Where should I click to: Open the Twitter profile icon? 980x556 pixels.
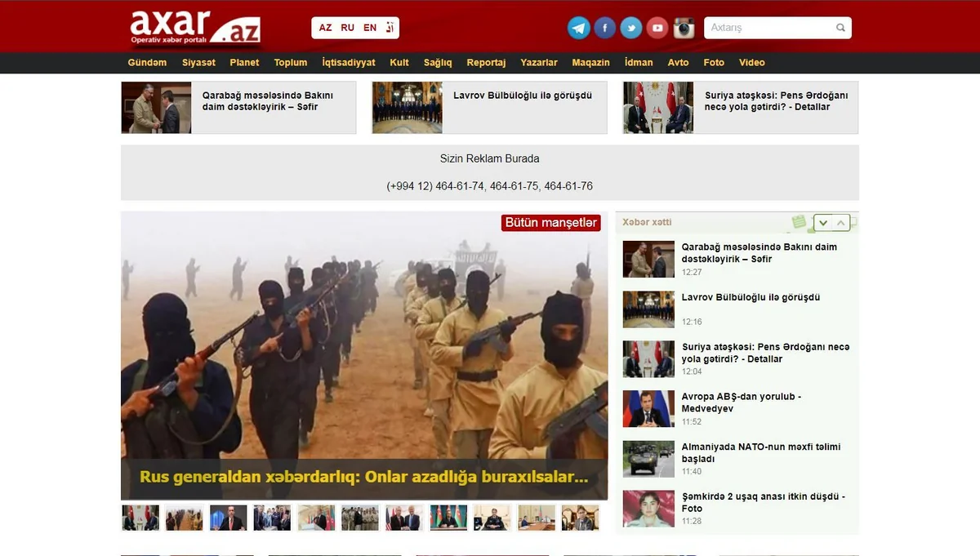(x=631, y=28)
